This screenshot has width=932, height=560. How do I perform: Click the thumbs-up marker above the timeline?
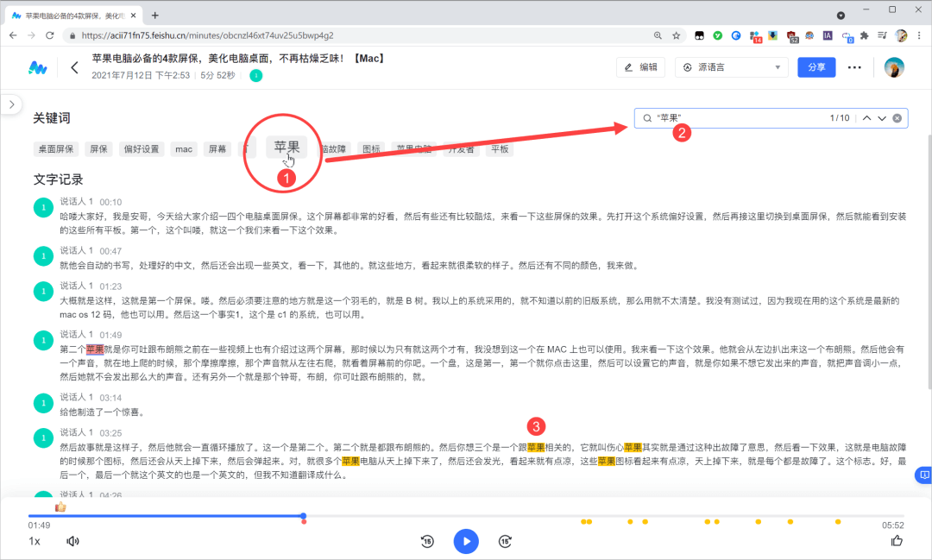[x=60, y=507]
